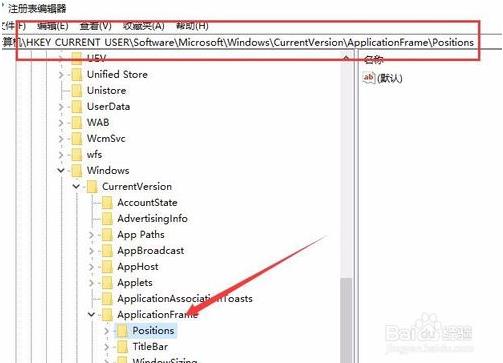Select the Applets folder icon
This screenshot has width=503, height=363.
click(107, 283)
